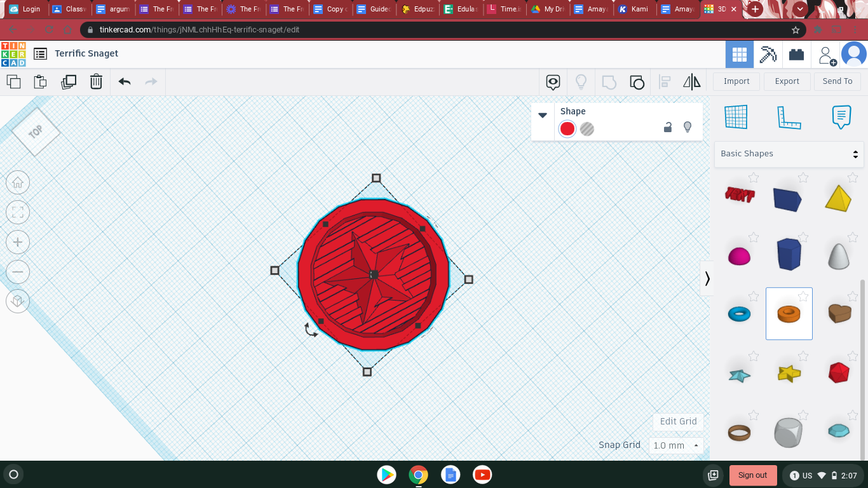The image size is (868, 488).
Task: Click the Terrific Snaget design title
Action: coord(86,54)
